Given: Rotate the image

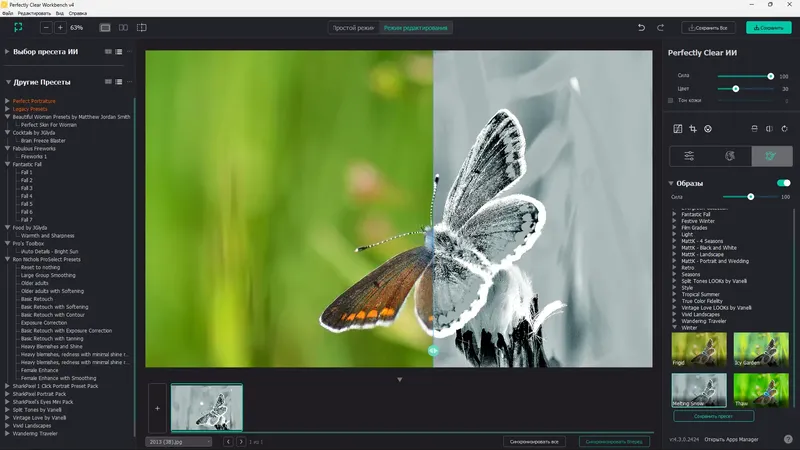Looking at the screenshot, I should [x=785, y=129].
